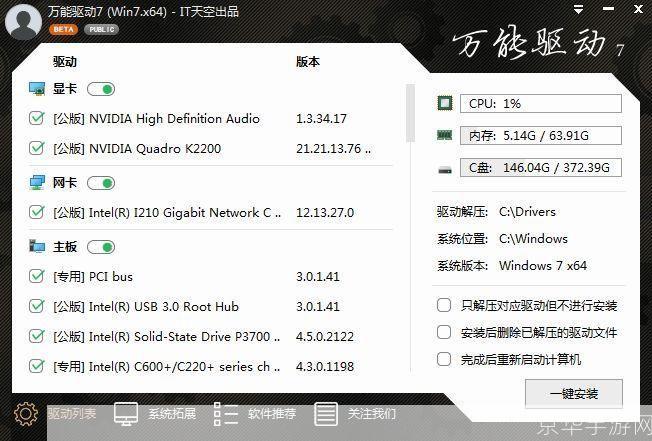Click the C盘 usage bar
Viewport: 652px width, 441px height.
click(x=541, y=168)
